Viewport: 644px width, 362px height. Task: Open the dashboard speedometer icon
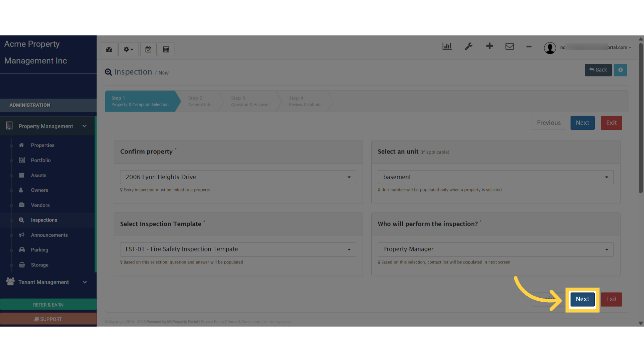click(x=109, y=49)
